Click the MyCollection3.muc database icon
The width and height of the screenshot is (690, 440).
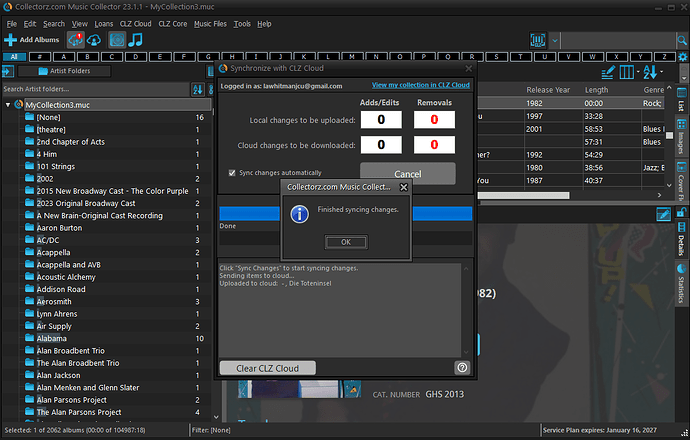tap(18, 104)
